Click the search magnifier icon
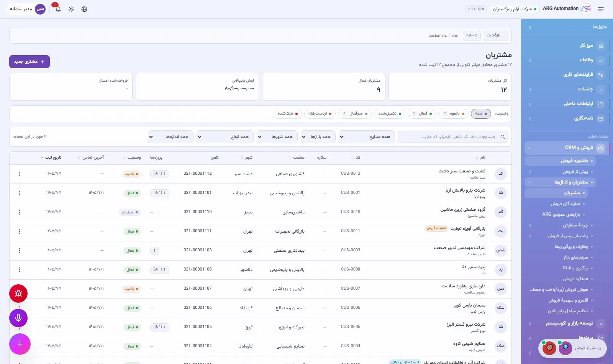This screenshot has height=364, width=613. click(503, 137)
